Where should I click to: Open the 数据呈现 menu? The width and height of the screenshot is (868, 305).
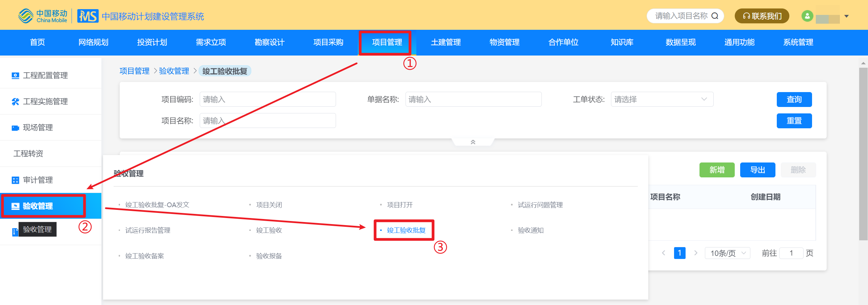point(680,42)
